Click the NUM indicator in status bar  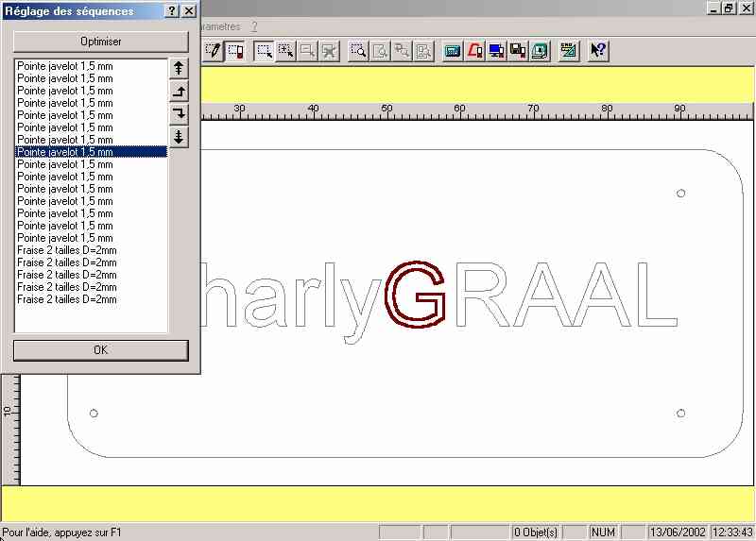603,533
